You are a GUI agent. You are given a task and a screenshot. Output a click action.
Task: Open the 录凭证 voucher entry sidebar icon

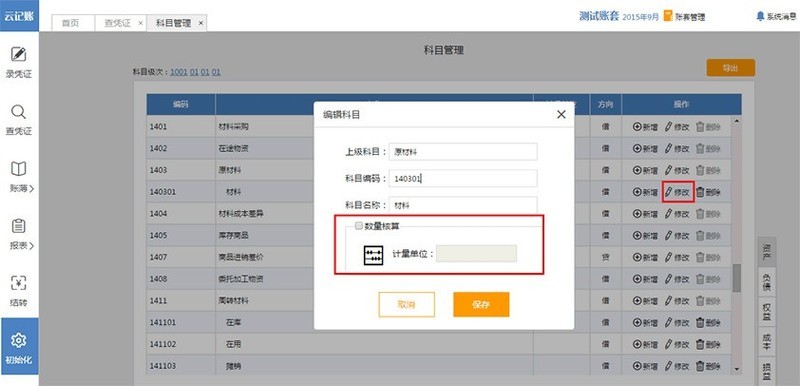click(x=18, y=62)
